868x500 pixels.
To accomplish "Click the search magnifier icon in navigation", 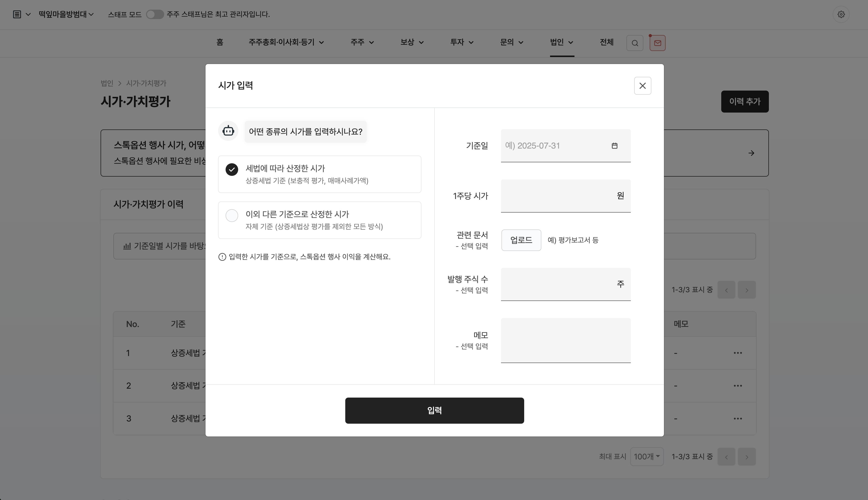I will tap(634, 43).
